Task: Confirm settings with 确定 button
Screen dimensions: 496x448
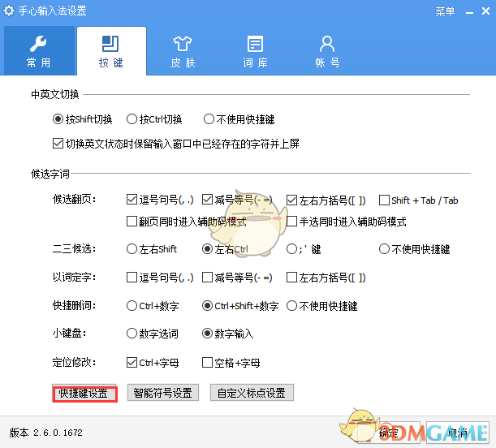Action: pyautogui.click(x=390, y=433)
